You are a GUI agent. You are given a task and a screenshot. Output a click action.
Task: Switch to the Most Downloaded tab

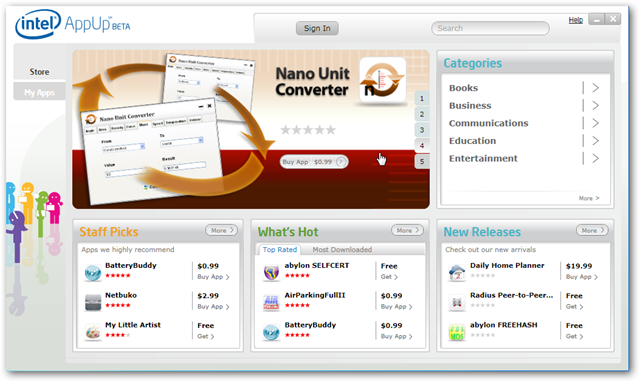tap(342, 249)
